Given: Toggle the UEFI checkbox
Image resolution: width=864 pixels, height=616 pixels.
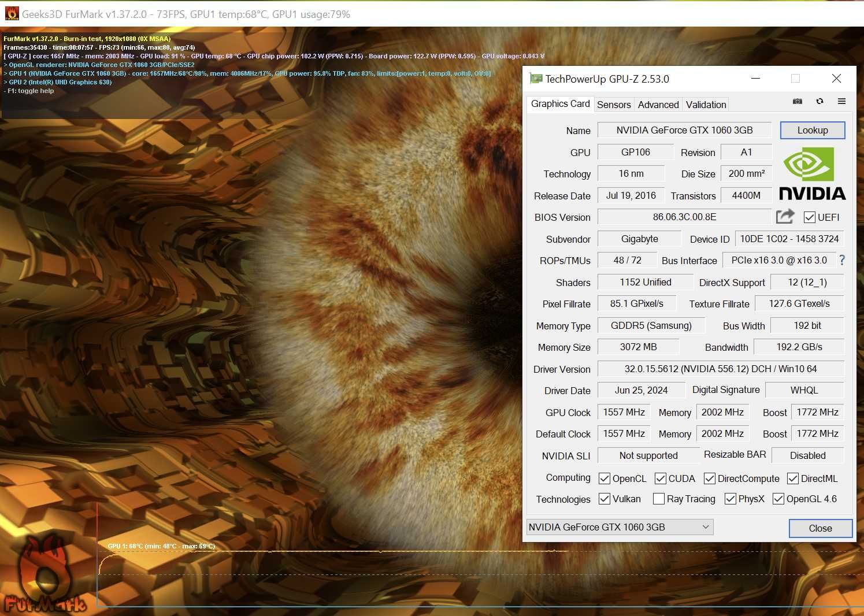Looking at the screenshot, I should pyautogui.click(x=810, y=217).
